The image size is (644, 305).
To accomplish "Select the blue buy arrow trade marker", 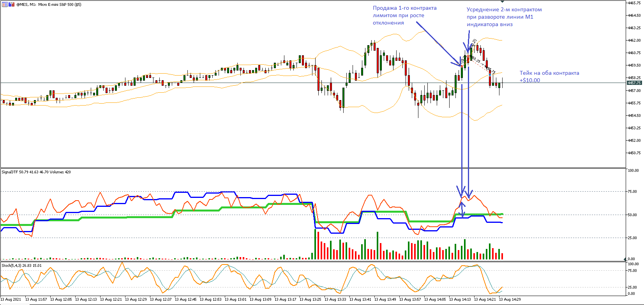I will point(490,74).
